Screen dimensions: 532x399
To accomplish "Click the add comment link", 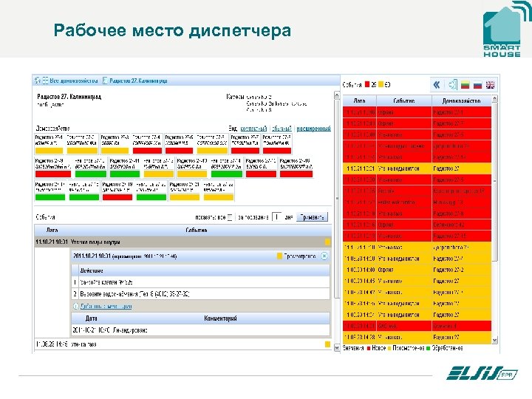I will click(x=106, y=307).
